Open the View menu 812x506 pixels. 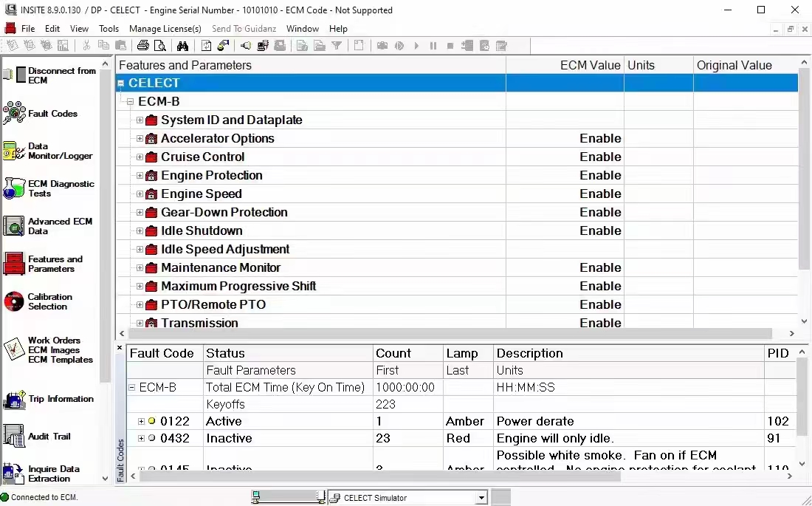click(x=79, y=29)
